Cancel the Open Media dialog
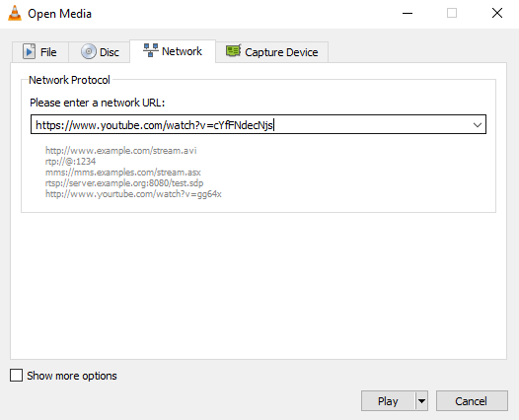519x420 pixels. point(472,401)
